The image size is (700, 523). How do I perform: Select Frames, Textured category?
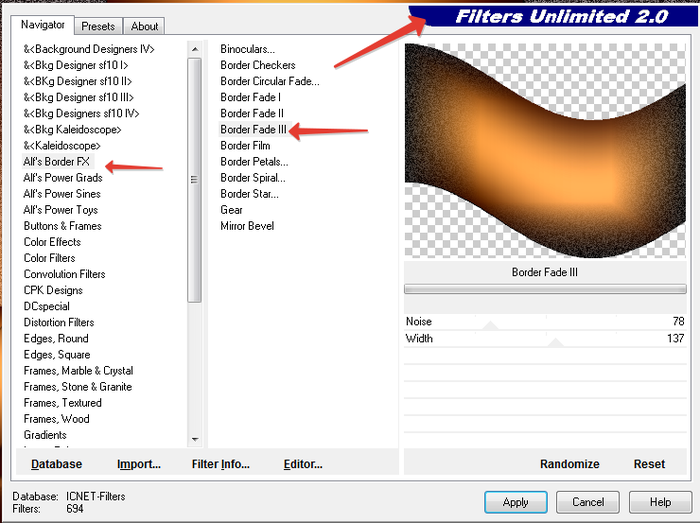(62, 403)
